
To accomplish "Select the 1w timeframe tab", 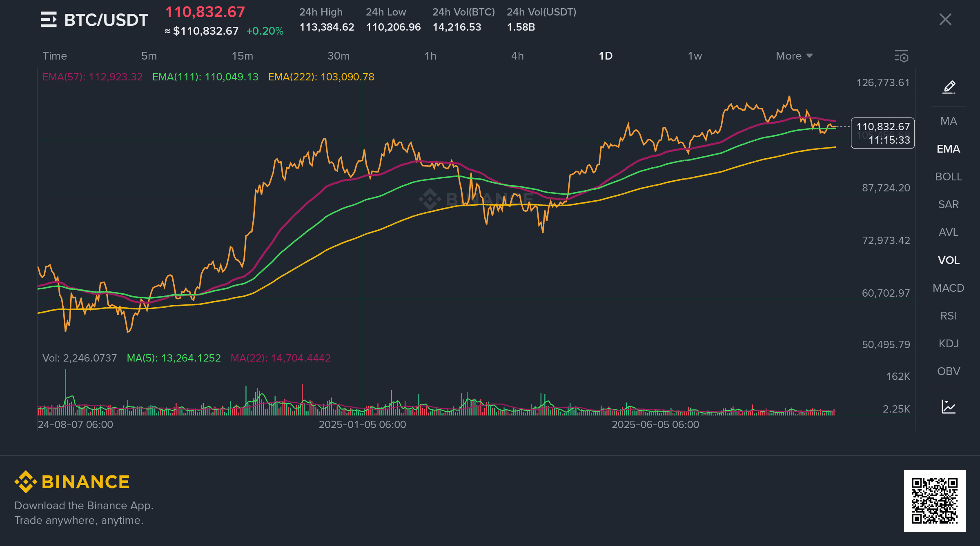I will point(695,56).
